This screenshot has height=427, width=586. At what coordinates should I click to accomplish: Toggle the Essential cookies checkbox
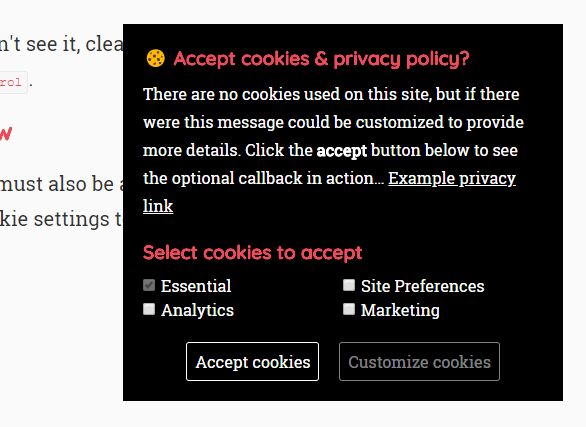pyautogui.click(x=149, y=285)
